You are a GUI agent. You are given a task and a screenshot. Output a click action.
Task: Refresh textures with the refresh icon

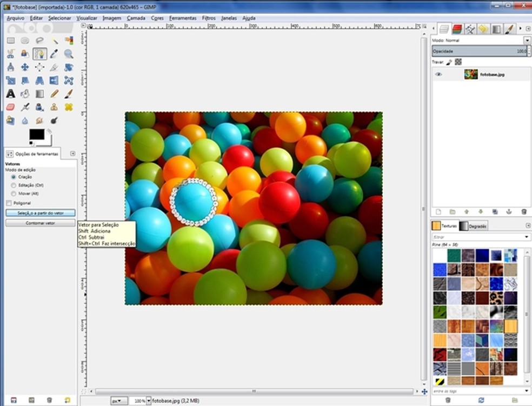[x=481, y=401]
